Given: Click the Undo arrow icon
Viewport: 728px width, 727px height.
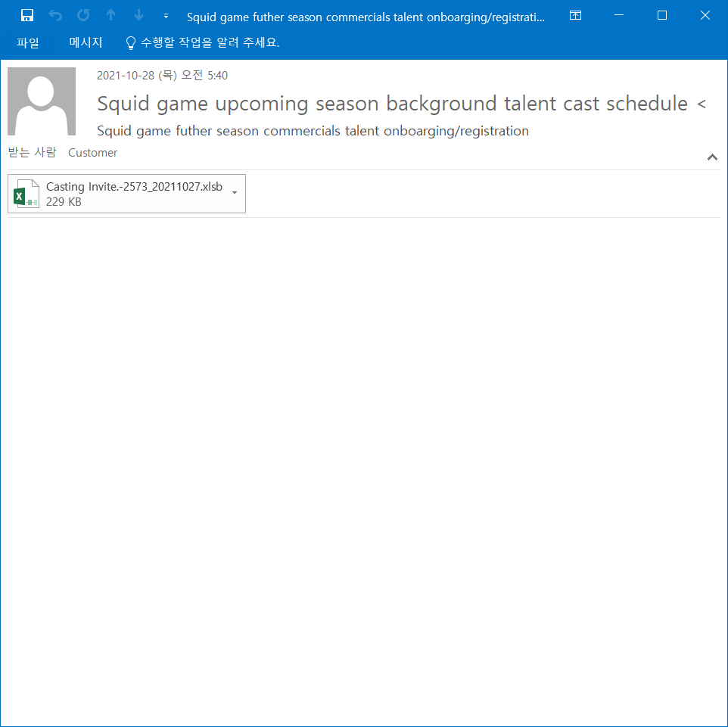Looking at the screenshot, I should (55, 15).
